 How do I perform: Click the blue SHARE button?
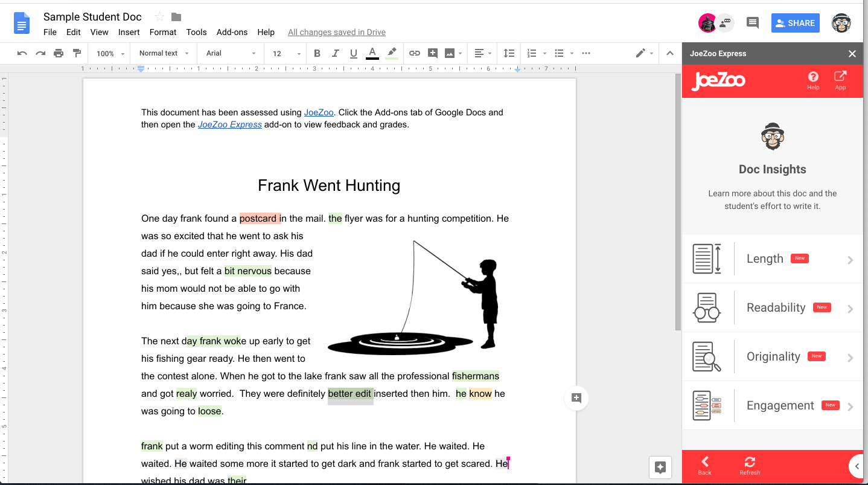(x=796, y=23)
